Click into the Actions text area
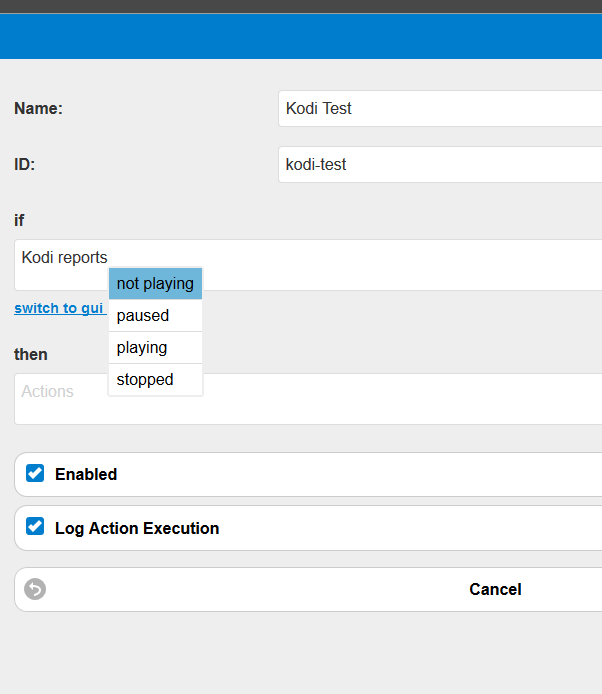 pos(308,399)
